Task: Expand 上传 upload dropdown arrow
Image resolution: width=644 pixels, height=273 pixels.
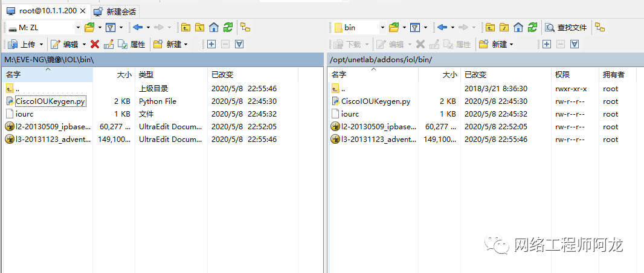Action: point(41,44)
